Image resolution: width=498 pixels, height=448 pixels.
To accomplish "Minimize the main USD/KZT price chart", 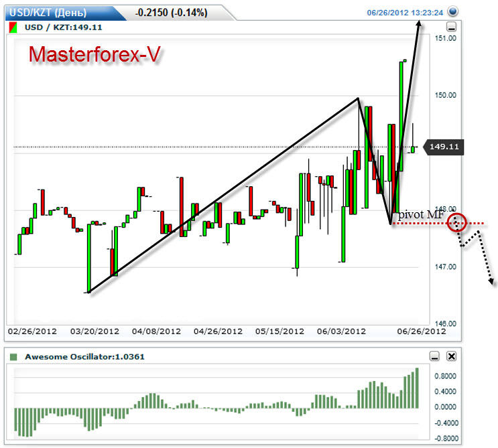I will [451, 27].
